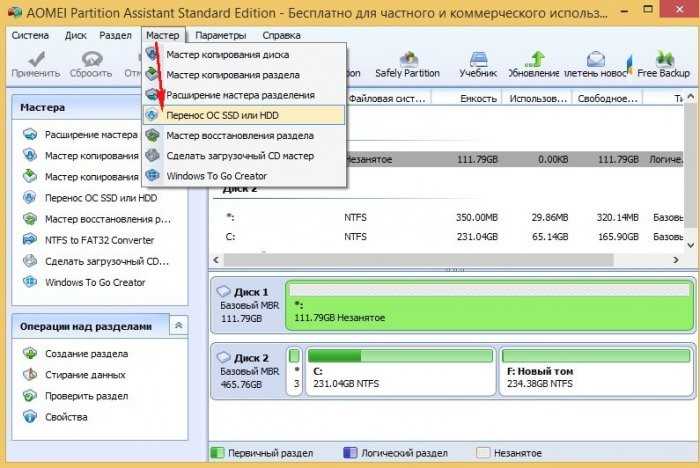The image size is (700, 468).
Task: Open the Справка menu
Action: click(281, 35)
